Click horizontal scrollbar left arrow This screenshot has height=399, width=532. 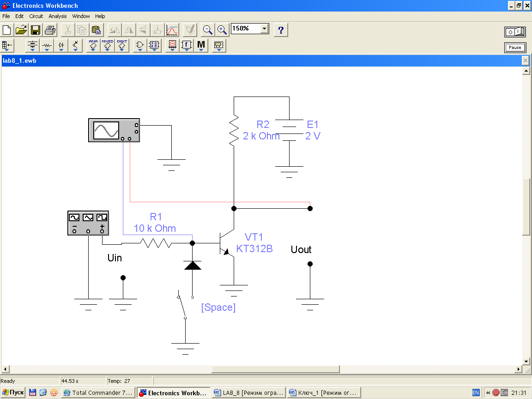[x=5, y=369]
